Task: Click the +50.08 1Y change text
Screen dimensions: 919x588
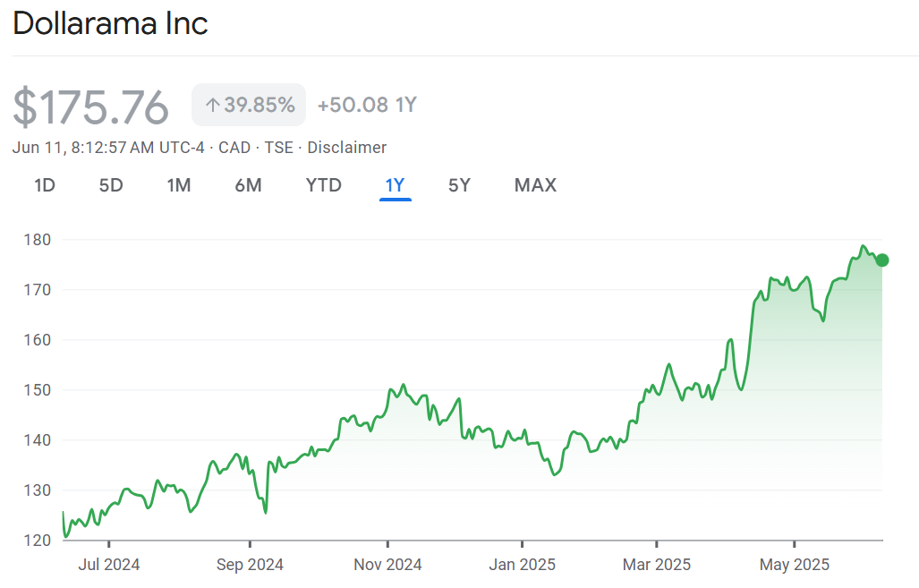Action: point(367,106)
